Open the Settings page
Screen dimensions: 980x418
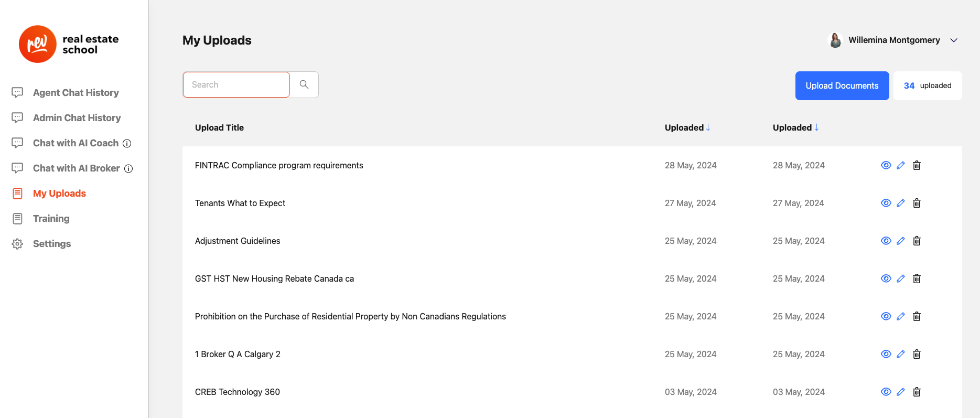pyautogui.click(x=51, y=244)
